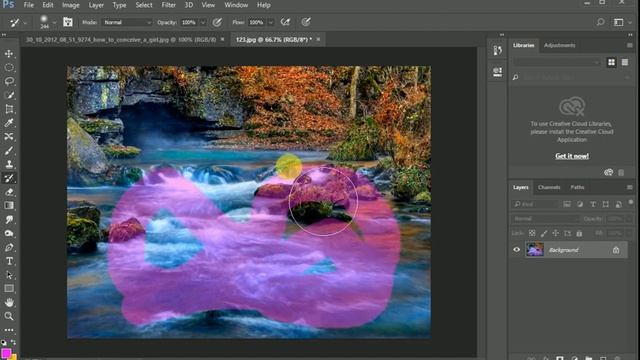
Task: Click the Get it now! link
Action: 571,156
